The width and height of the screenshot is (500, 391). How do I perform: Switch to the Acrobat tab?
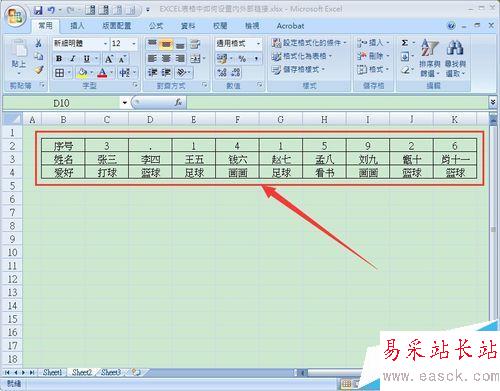click(290, 26)
